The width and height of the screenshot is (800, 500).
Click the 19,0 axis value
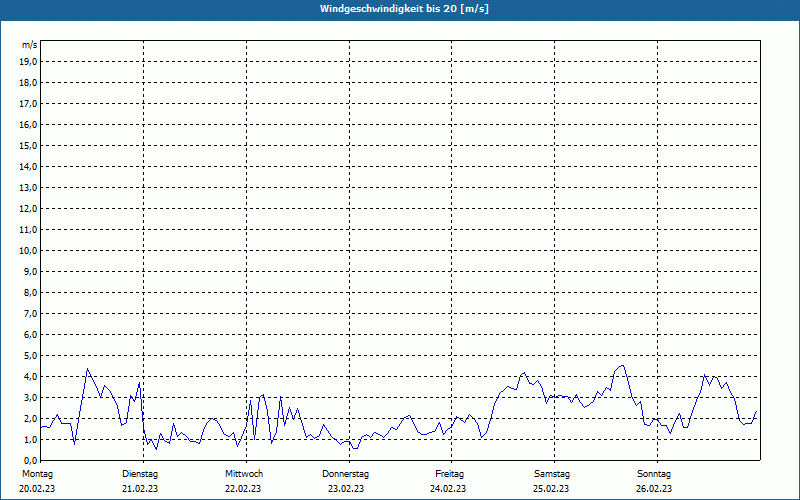(28, 62)
